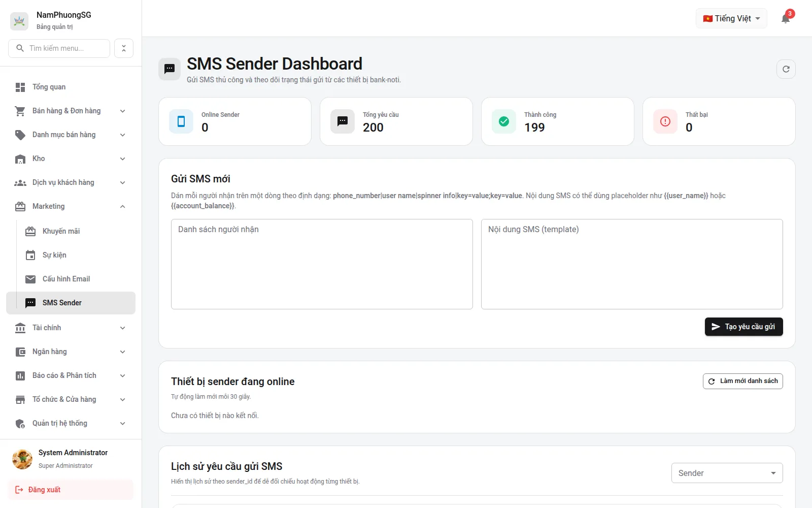Click the Thất bại red warning icon
The width and height of the screenshot is (812, 508).
[665, 121]
